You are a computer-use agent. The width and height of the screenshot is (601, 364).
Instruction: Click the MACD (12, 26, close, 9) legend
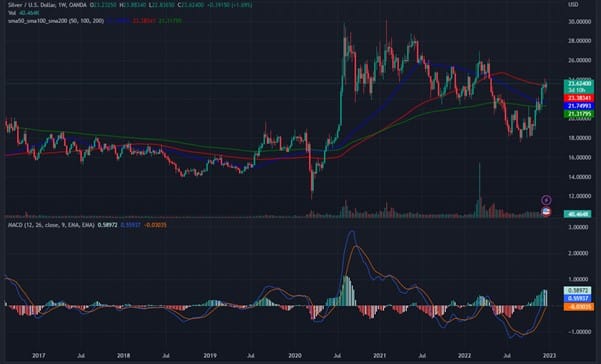pos(51,225)
